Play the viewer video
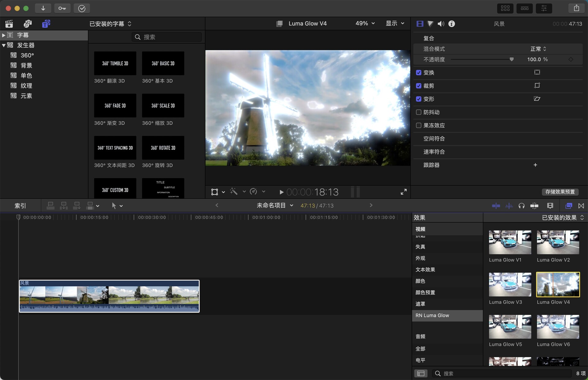Image resolution: width=588 pixels, height=380 pixels. point(281,192)
